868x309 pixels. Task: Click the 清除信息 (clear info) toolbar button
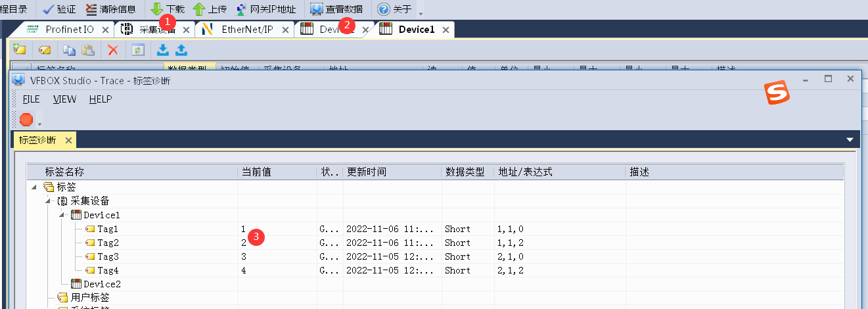(110, 9)
